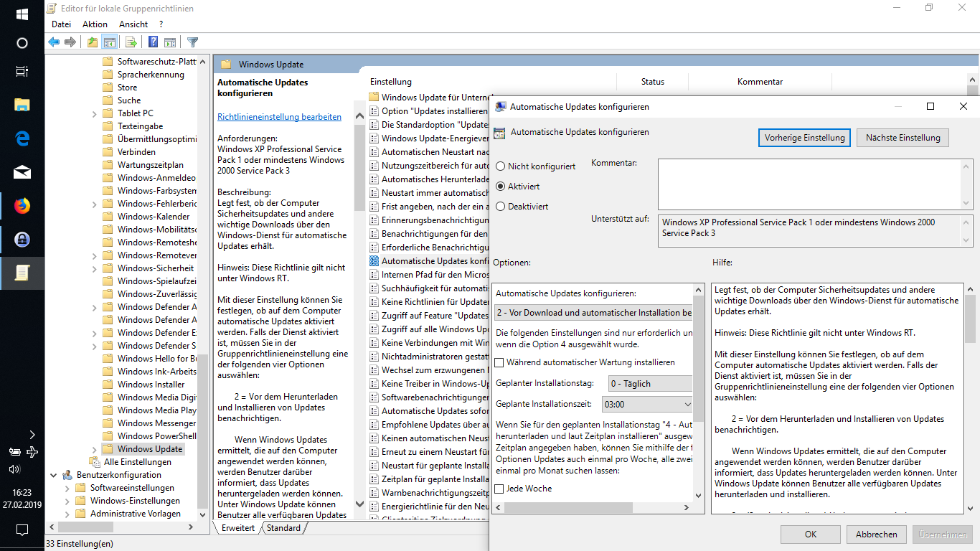980x551 pixels.
Task: Launch Microsoft Edge from the taskbar
Action: click(x=22, y=139)
